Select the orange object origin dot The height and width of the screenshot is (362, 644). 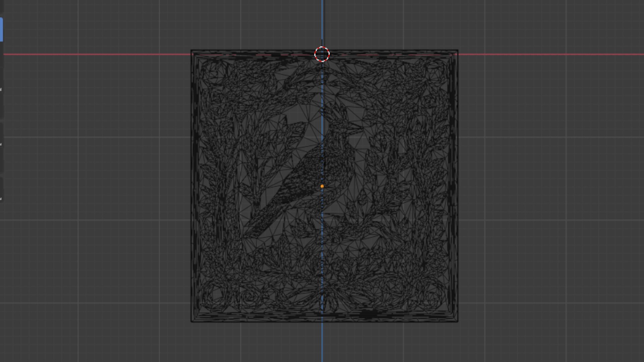pos(322,186)
